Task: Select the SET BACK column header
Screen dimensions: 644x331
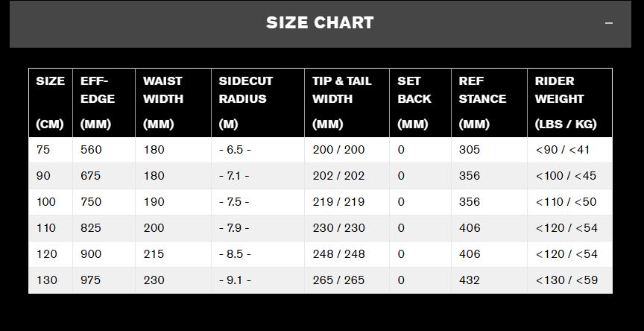Action: (414, 102)
